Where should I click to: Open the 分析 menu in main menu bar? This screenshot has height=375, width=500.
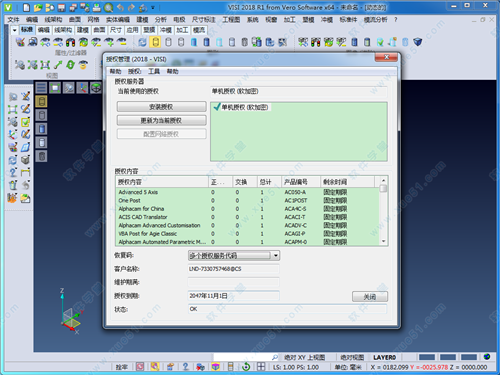[x=161, y=20]
